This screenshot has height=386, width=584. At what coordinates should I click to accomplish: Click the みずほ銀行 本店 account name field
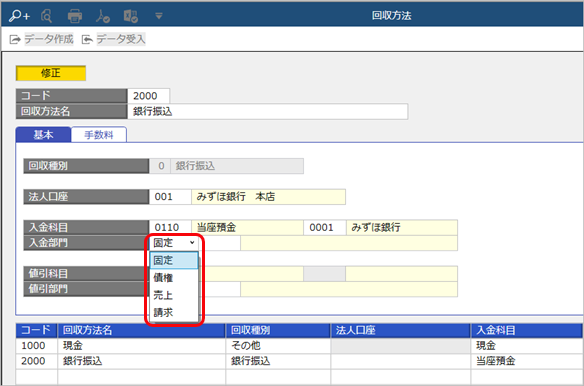(269, 197)
